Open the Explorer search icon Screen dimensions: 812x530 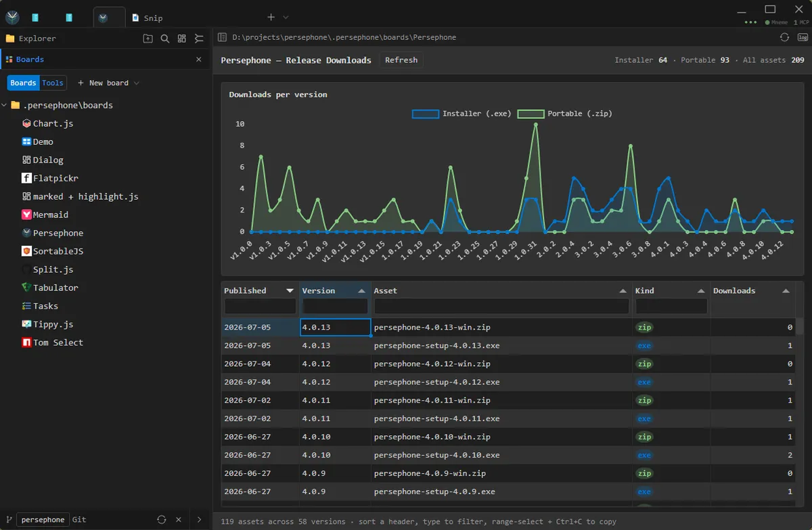click(165, 39)
